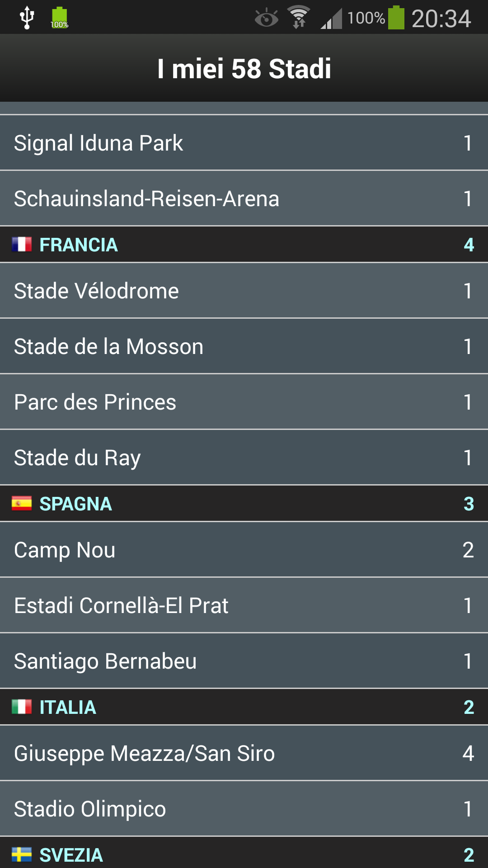The height and width of the screenshot is (868, 488).
Task: Tap the Sweden flag icon
Action: pyautogui.click(x=22, y=854)
